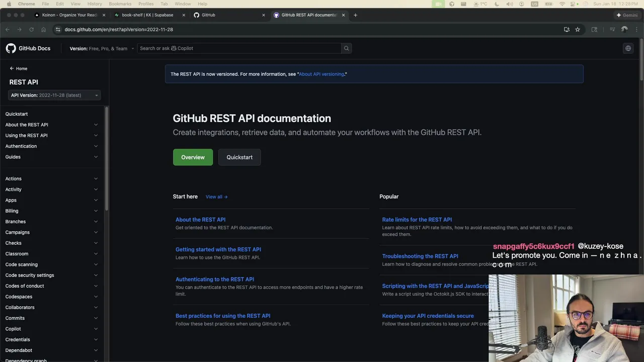
Task: Expand the Commits sidebar section
Action: (96, 318)
